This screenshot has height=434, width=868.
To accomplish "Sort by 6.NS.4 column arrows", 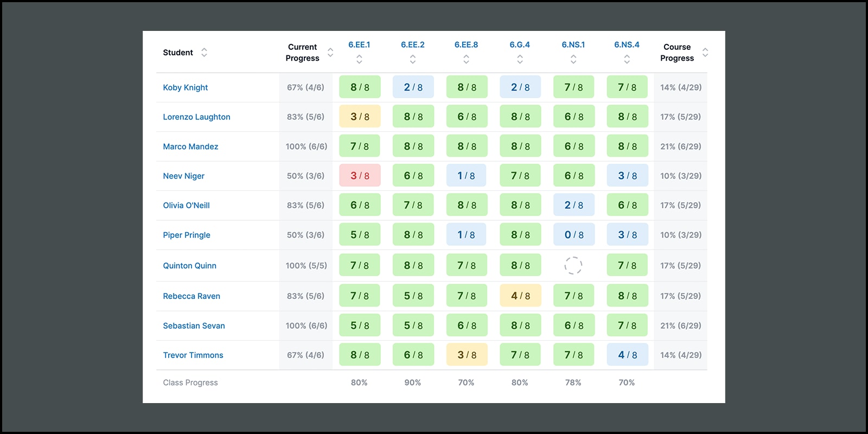I will (x=627, y=59).
